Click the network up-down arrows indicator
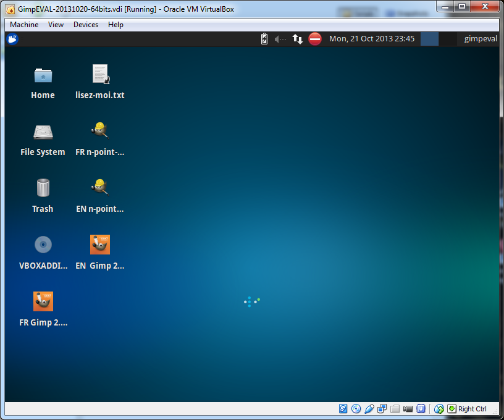Screen dimensions: 504x420 coord(297,39)
